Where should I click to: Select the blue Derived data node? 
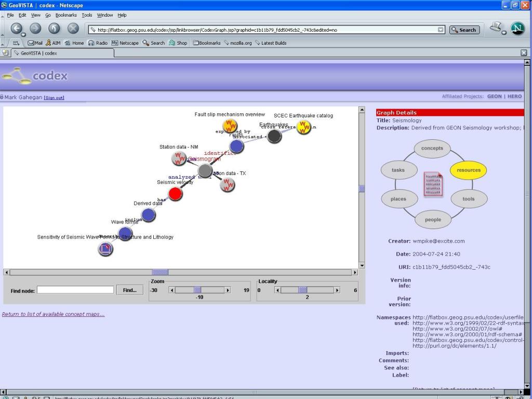(148, 215)
